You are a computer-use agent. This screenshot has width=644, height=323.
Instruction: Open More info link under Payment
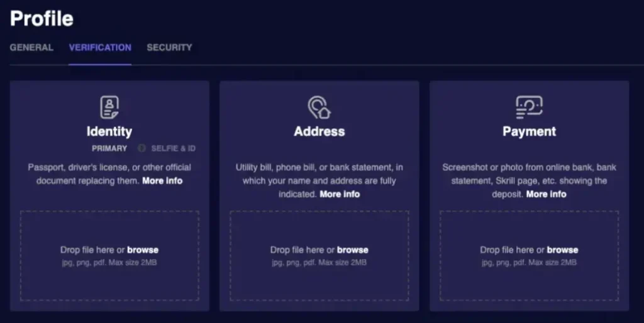click(547, 194)
